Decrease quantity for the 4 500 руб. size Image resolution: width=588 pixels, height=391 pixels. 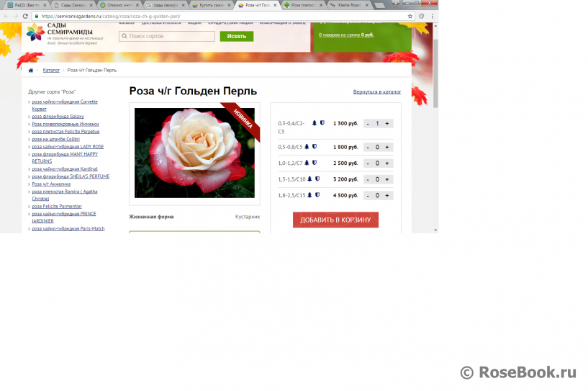[368, 196]
